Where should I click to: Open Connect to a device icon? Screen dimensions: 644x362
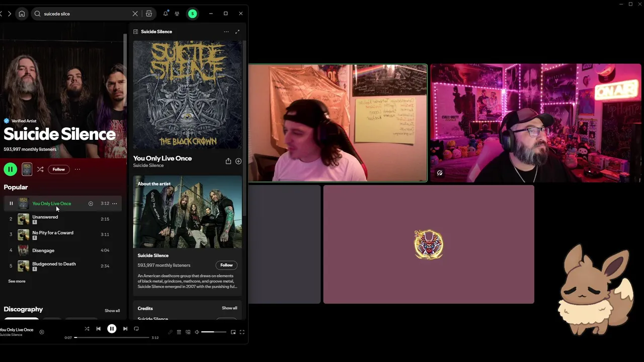click(x=188, y=332)
